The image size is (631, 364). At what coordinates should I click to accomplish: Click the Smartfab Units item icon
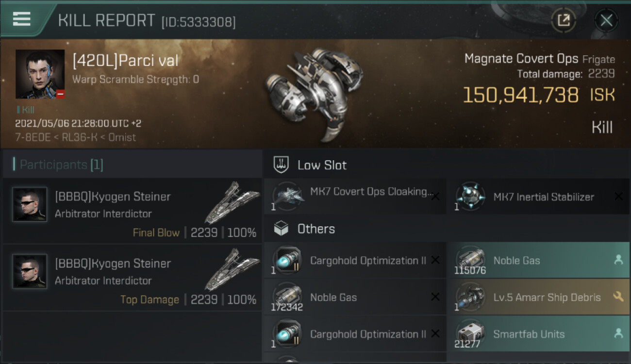coord(470,334)
